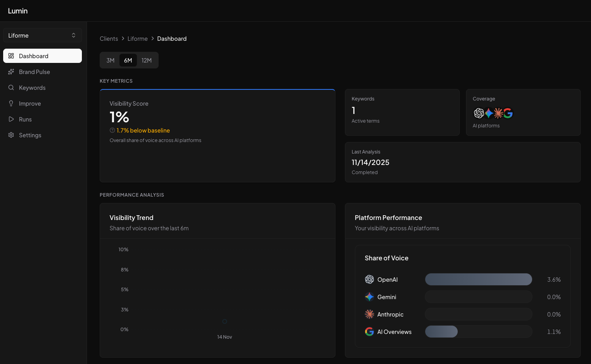Switch to the 12M time range

click(147, 60)
